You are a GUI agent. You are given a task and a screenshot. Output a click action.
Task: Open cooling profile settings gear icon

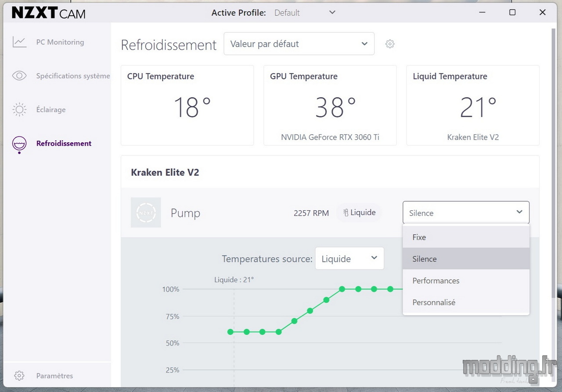click(390, 44)
